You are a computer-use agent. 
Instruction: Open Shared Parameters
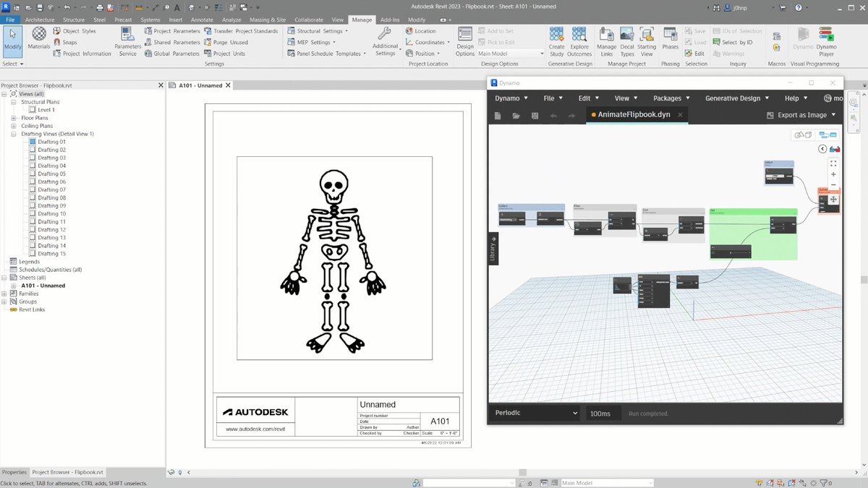click(x=171, y=42)
